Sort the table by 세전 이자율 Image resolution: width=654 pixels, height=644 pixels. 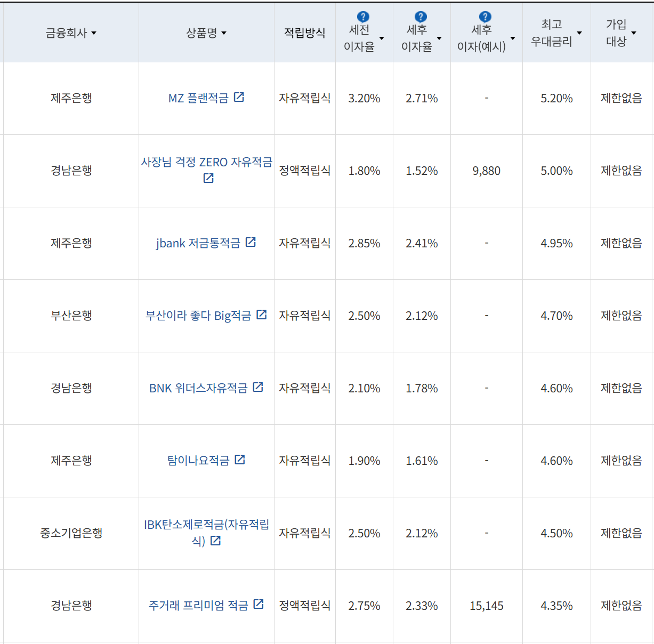tap(382, 38)
